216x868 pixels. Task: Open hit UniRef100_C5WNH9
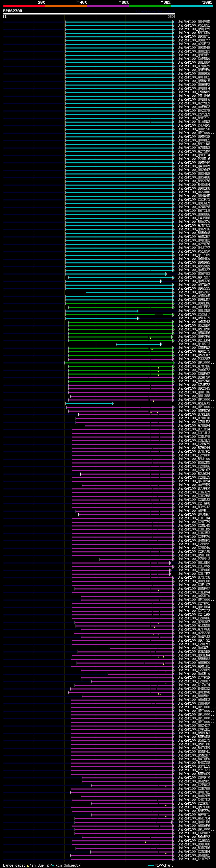194,92
